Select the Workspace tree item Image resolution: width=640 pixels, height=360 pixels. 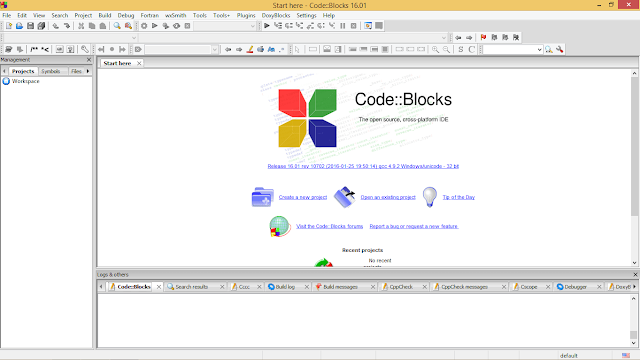click(25, 81)
